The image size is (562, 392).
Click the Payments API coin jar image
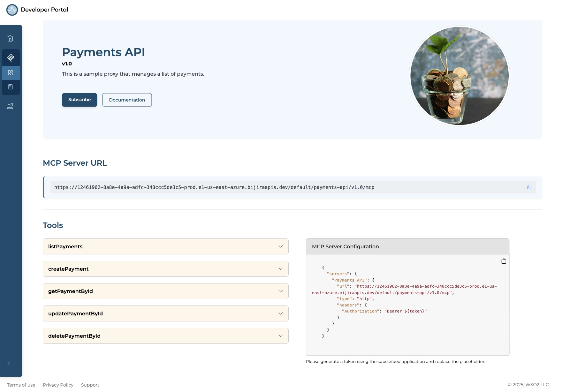click(x=459, y=76)
